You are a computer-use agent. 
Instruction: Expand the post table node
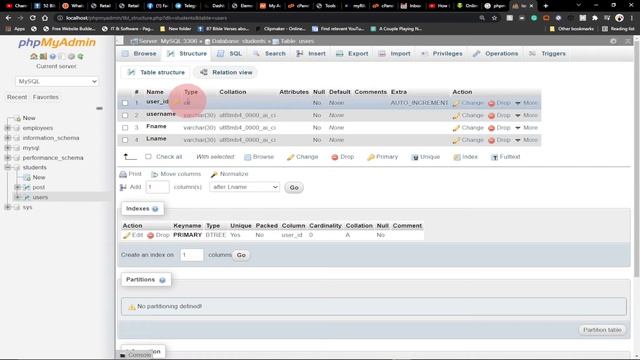pyautogui.click(x=18, y=187)
